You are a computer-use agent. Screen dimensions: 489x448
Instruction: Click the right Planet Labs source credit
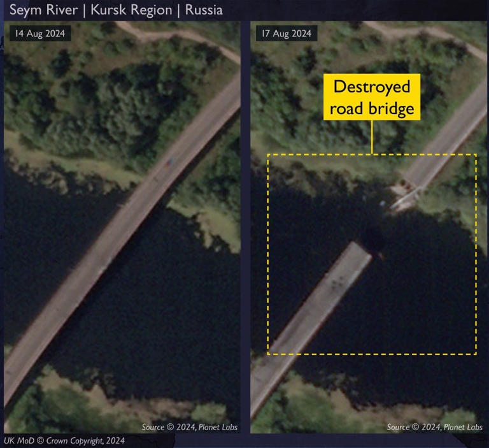pos(435,427)
